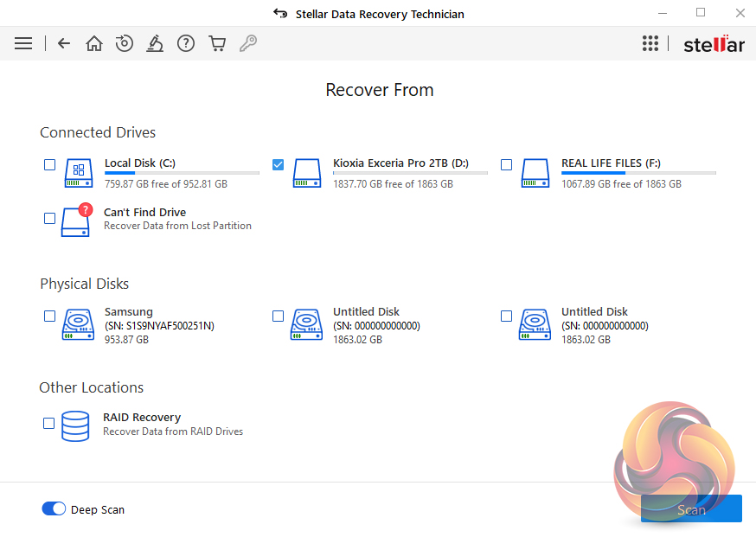Click the Scan button
756x537 pixels.
[691, 508]
